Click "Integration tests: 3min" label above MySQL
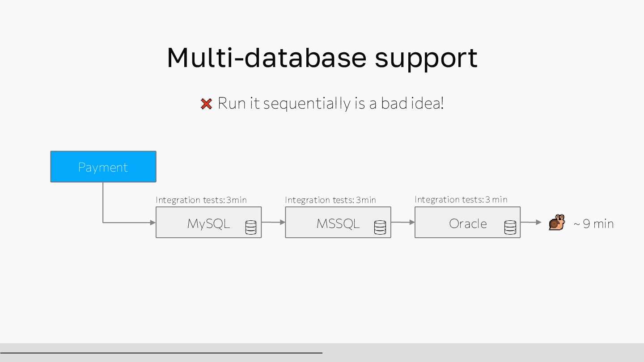The width and height of the screenshot is (644, 362). 201,200
